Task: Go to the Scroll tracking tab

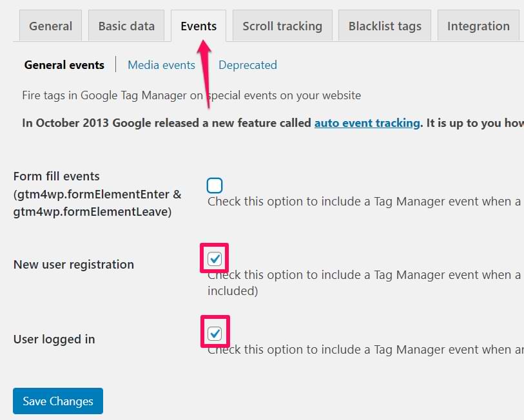Action: 282,26
